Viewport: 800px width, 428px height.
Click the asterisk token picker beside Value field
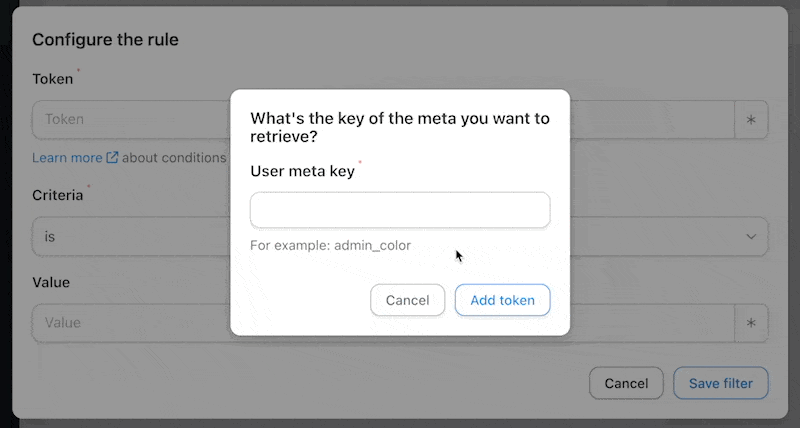coord(751,323)
